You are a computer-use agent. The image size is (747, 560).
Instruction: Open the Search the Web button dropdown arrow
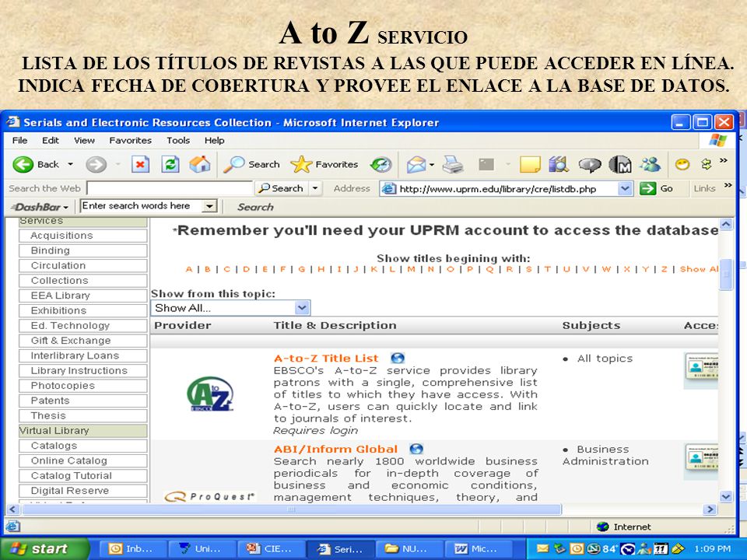(315, 188)
